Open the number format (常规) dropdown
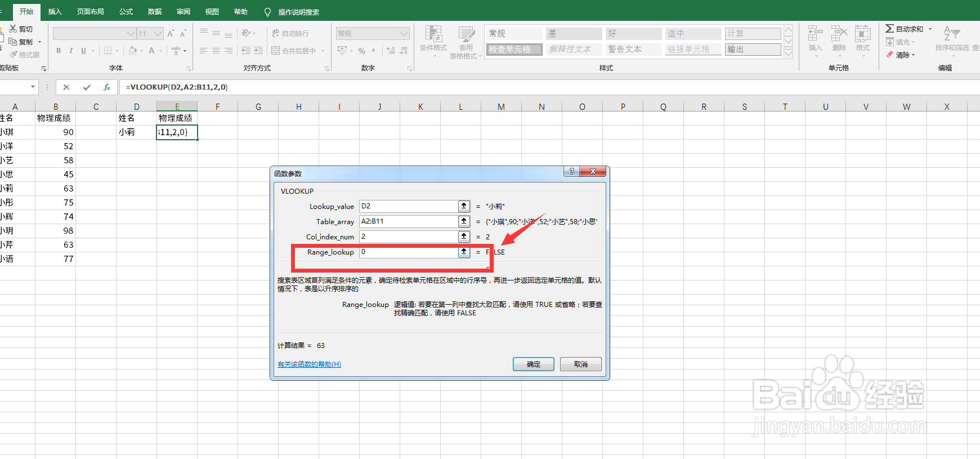Viewport: 980px width, 459px height. (x=404, y=34)
